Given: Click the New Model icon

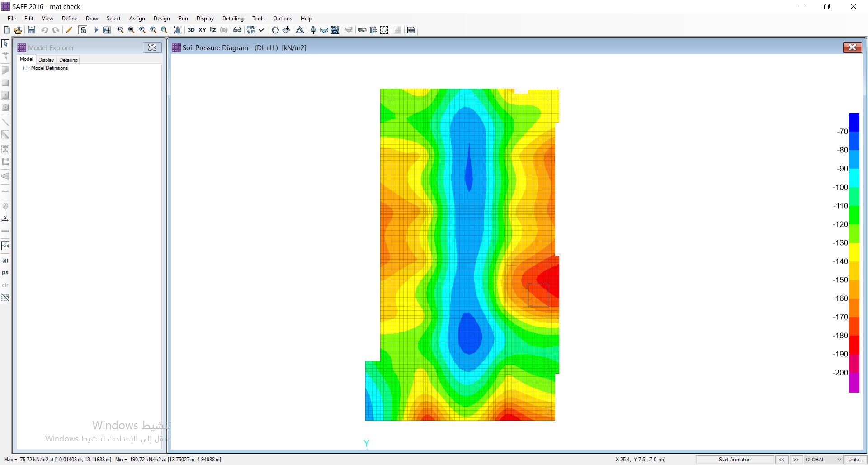Looking at the screenshot, I should [x=7, y=30].
